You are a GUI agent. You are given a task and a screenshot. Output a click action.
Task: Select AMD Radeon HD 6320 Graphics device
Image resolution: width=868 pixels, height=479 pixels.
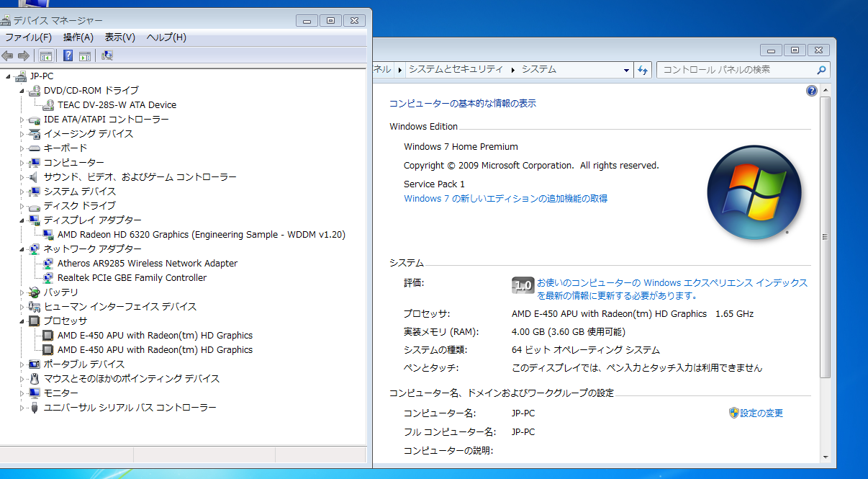(202, 235)
